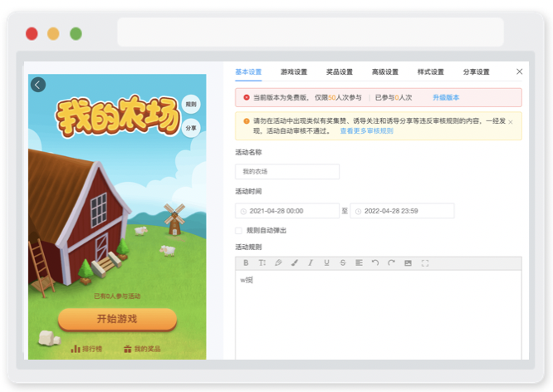Open the text alignment tool
553x392 pixels.
click(x=359, y=263)
